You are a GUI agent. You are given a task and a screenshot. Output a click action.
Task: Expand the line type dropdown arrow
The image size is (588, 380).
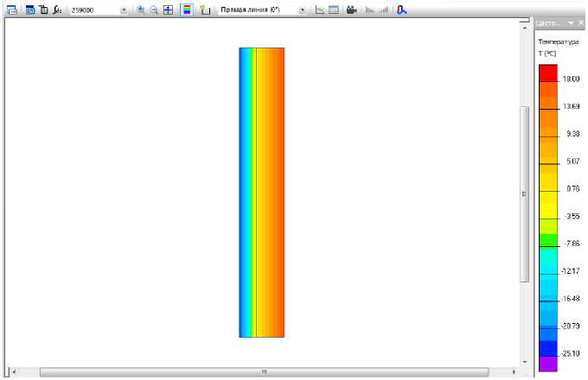click(303, 10)
